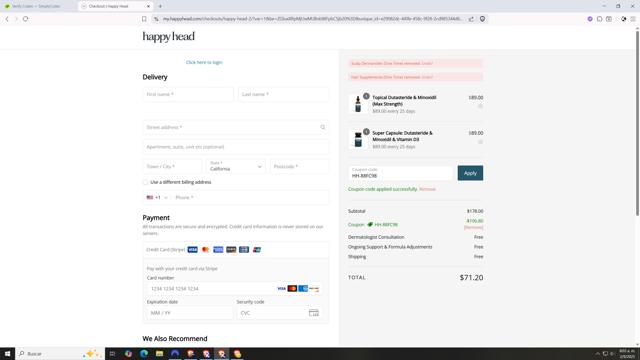Open site information icon in address bar
Image resolution: width=640 pixels, height=360 pixels.
point(156,19)
